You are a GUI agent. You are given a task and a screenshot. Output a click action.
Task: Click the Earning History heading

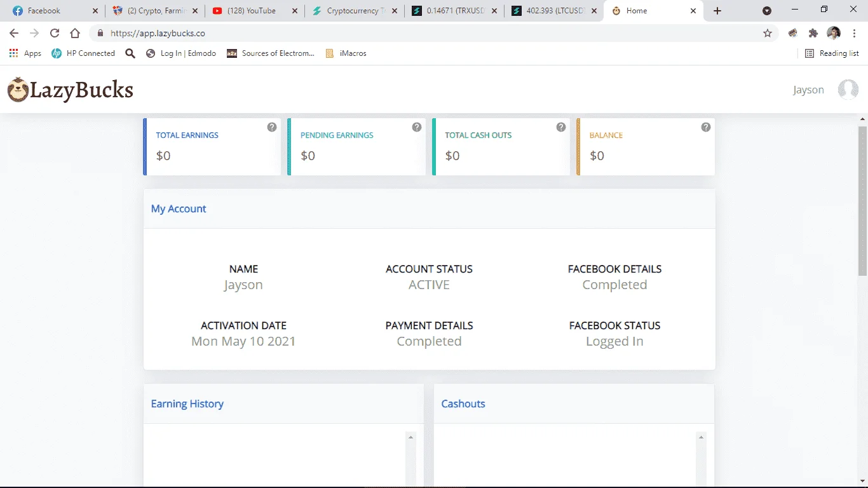187,403
